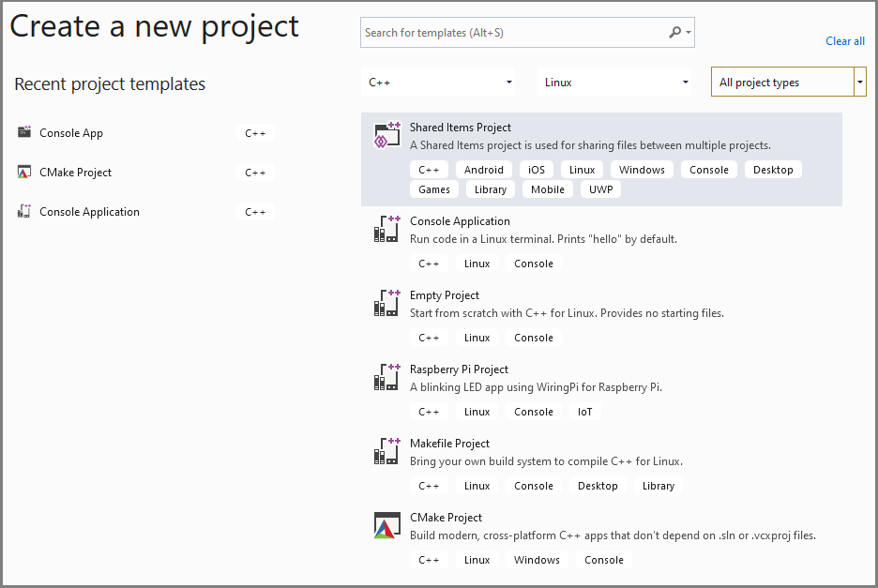The height and width of the screenshot is (588, 878).
Task: Click the IoT tag on Raspberry Pi Project
Action: tap(584, 411)
